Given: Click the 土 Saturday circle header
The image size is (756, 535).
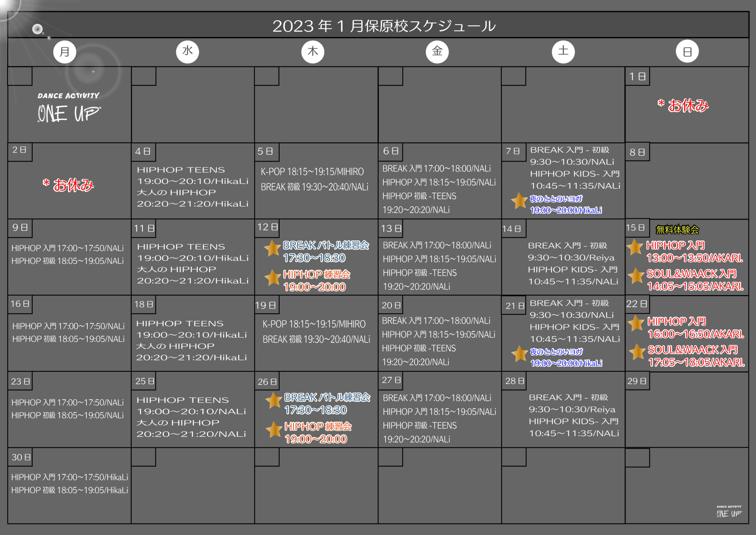Looking at the screenshot, I should tap(563, 51).
